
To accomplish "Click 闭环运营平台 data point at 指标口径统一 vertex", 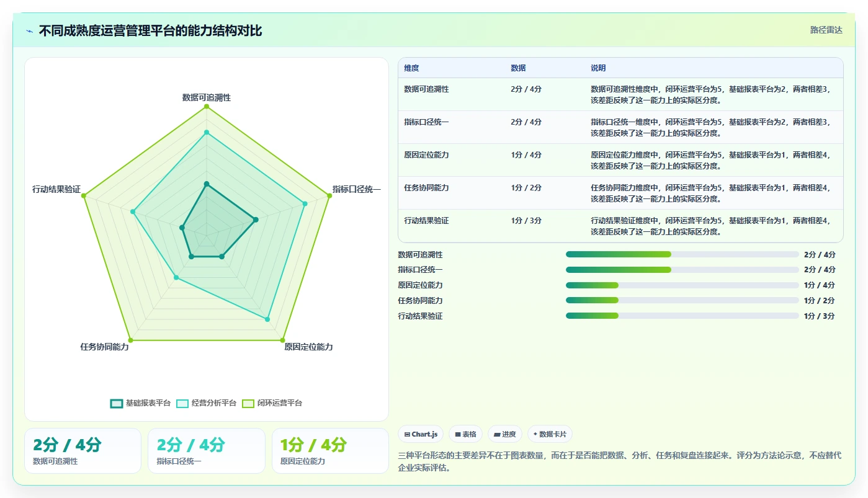I will [x=329, y=196].
